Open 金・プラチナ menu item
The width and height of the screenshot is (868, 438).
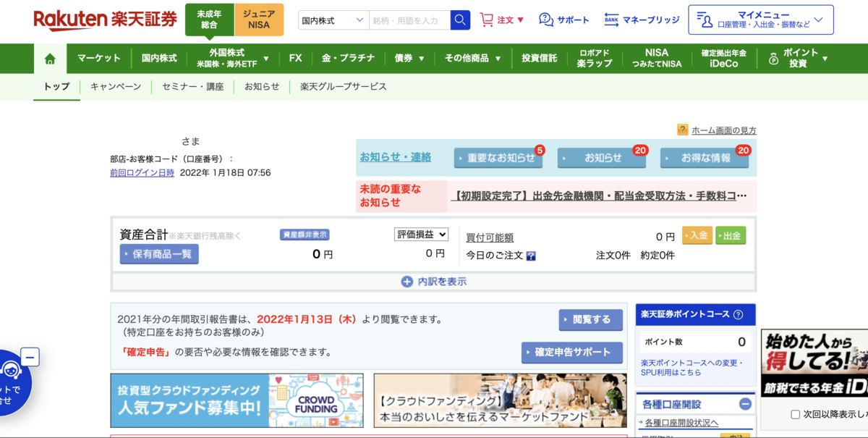348,59
